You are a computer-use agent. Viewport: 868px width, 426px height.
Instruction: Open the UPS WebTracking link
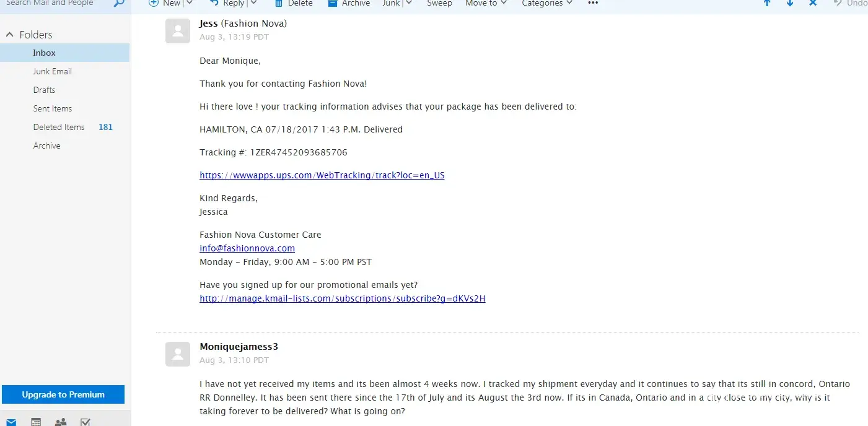coord(322,175)
